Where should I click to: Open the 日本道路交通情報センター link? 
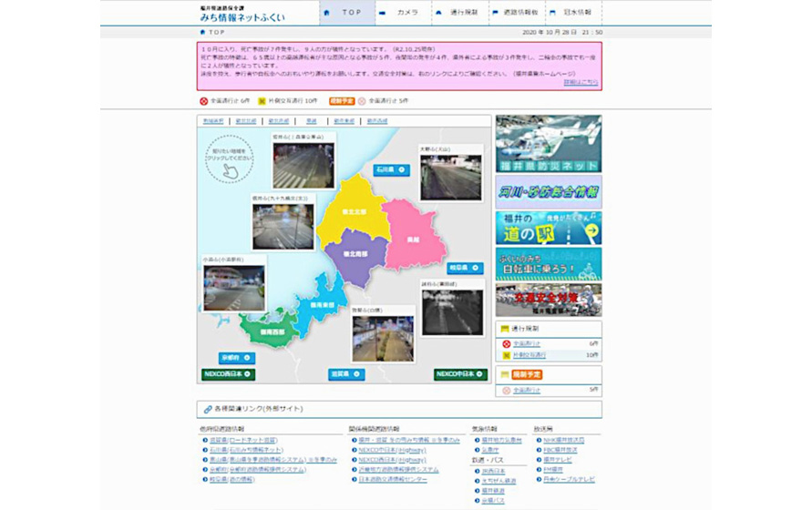point(393,479)
